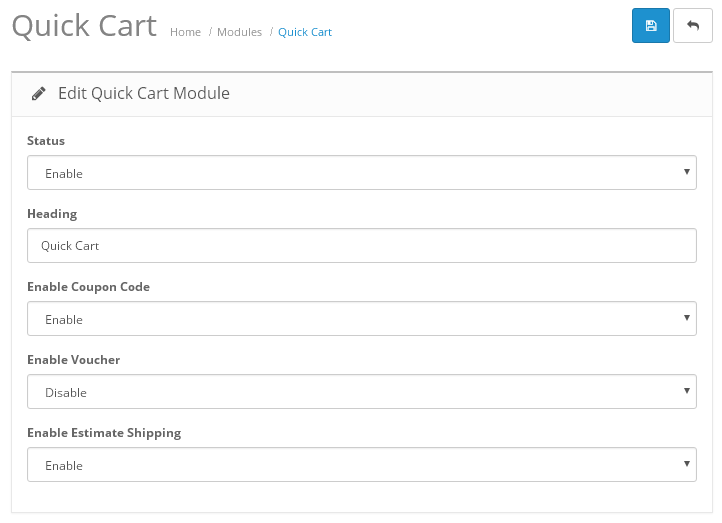The width and height of the screenshot is (722, 523).
Task: Click the Quick Cart breadcrumb link
Action: click(x=305, y=32)
